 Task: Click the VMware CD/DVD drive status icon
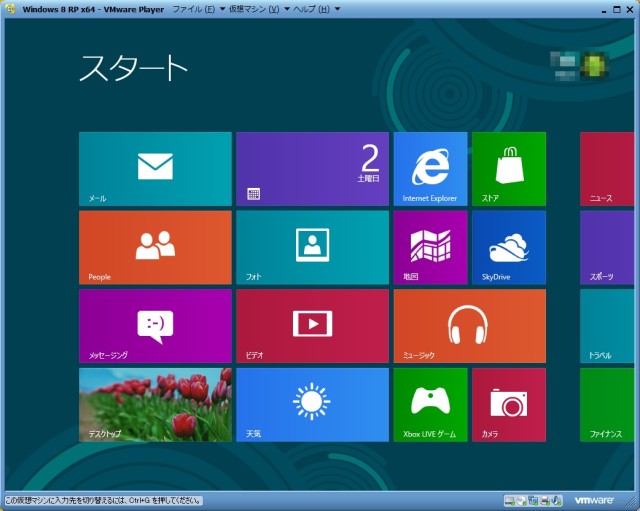[x=521, y=500]
